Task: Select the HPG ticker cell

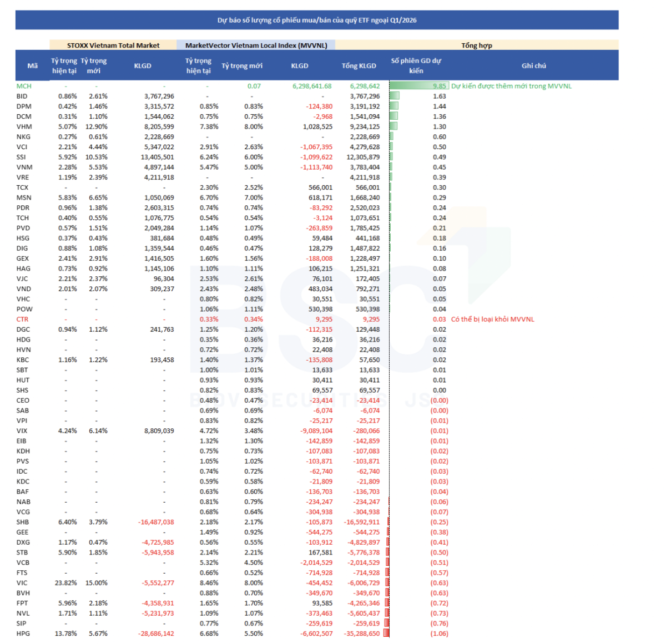Action: [23, 633]
